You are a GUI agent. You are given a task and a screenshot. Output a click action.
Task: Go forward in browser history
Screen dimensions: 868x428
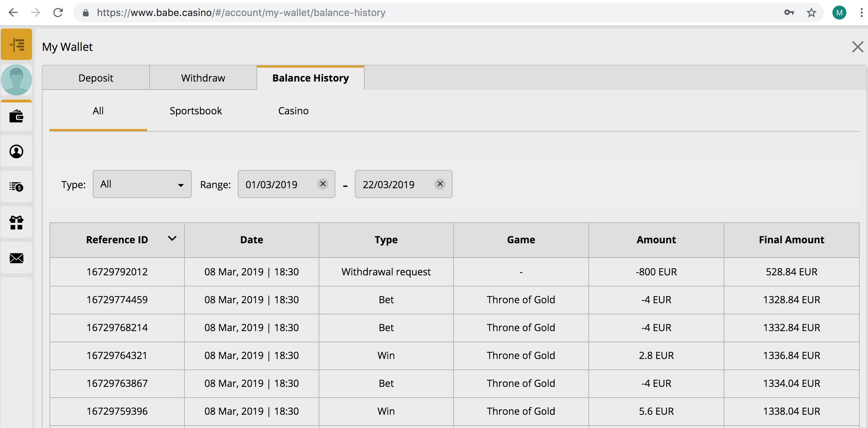[x=36, y=13]
